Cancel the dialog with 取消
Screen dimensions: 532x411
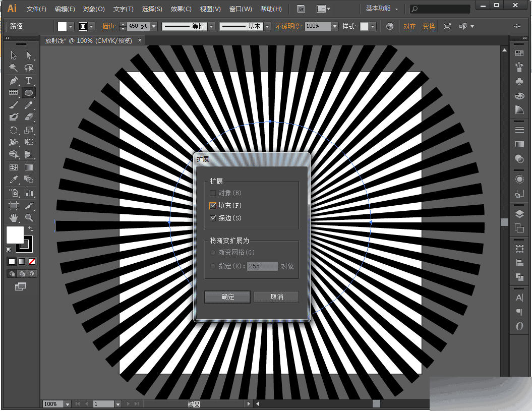(x=276, y=297)
